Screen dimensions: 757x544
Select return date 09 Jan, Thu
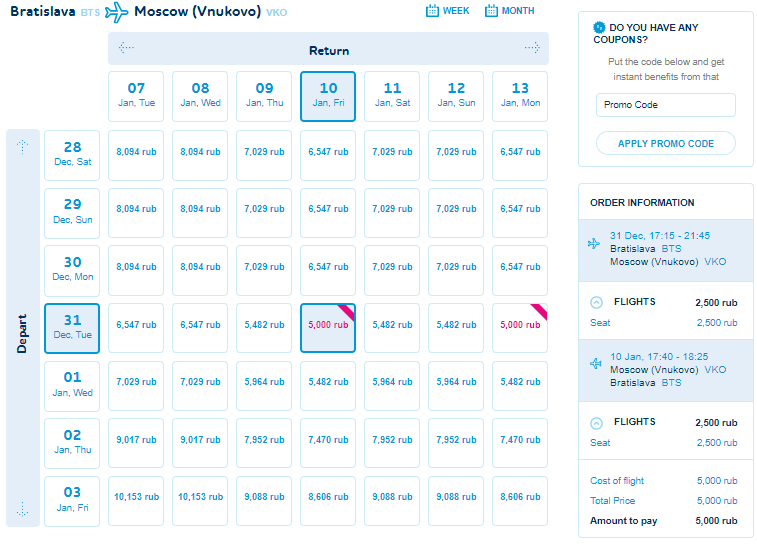tap(264, 97)
